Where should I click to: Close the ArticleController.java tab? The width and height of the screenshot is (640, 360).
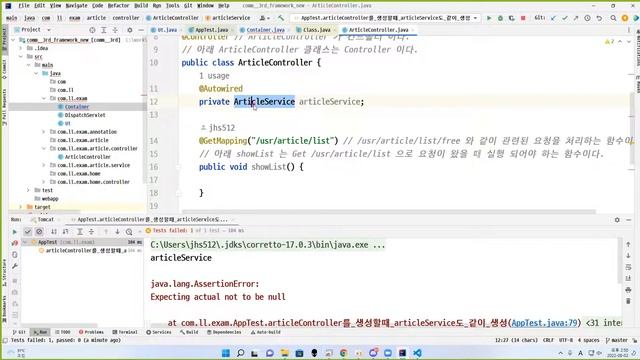(x=413, y=30)
